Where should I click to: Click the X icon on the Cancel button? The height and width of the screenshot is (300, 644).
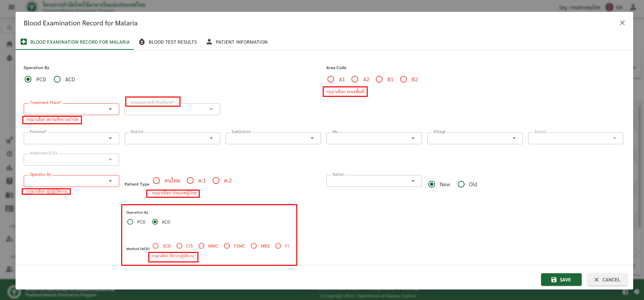coord(597,280)
